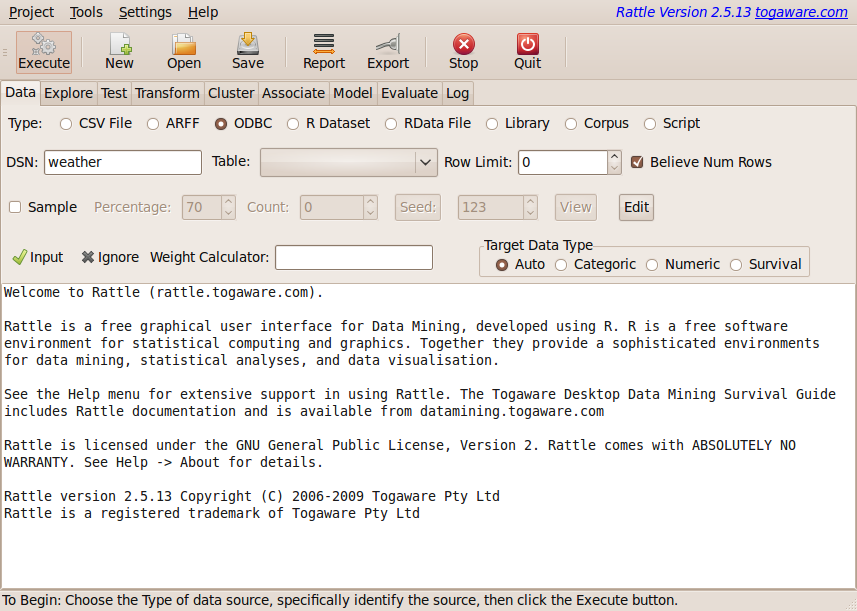Uncheck Believe Num Rows
The image size is (857, 611).
(637, 162)
